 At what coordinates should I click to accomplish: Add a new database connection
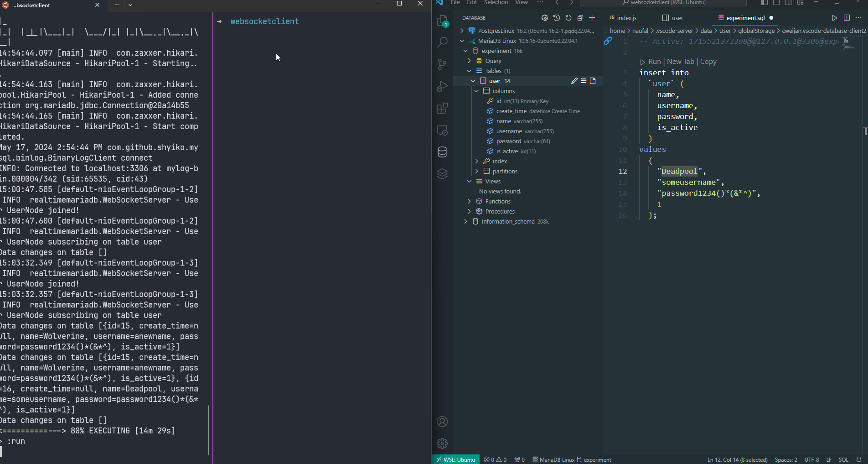(x=592, y=18)
